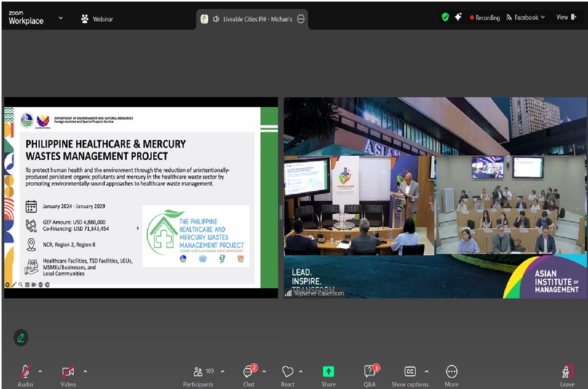Open Zoom Workplace dropdown chevron
The image size is (588, 389).
pos(60,18)
